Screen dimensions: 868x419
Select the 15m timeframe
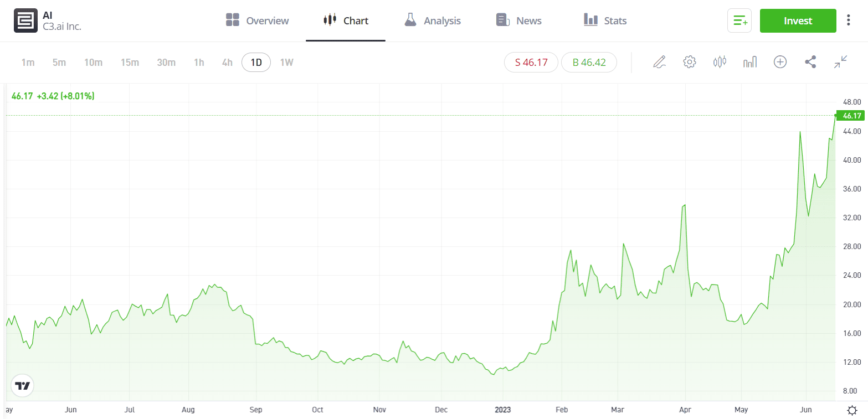130,62
